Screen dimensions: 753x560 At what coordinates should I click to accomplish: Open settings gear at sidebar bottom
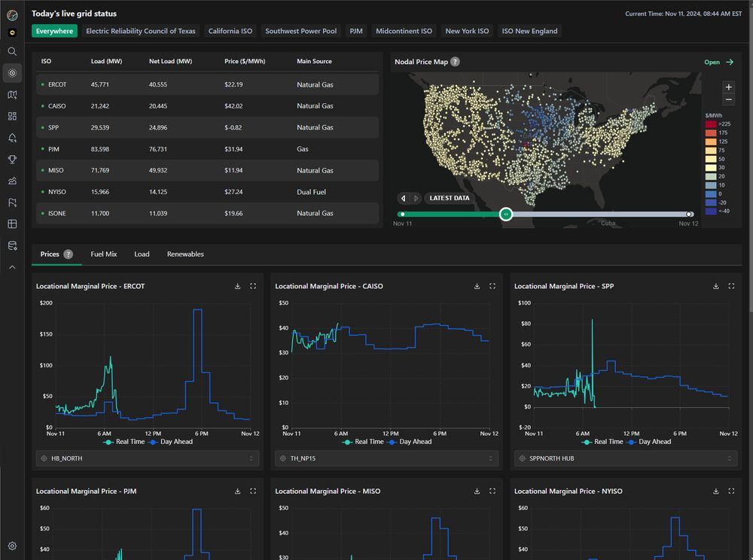click(13, 546)
